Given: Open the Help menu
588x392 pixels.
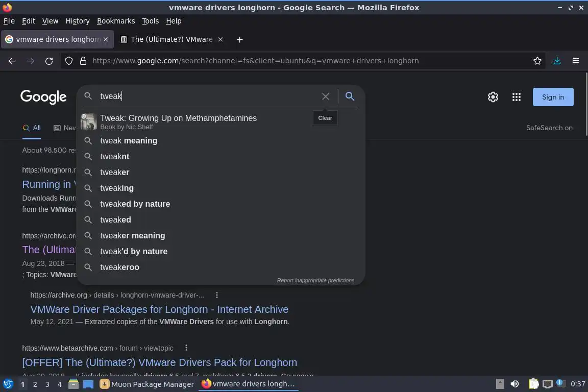Looking at the screenshot, I should pos(174,21).
